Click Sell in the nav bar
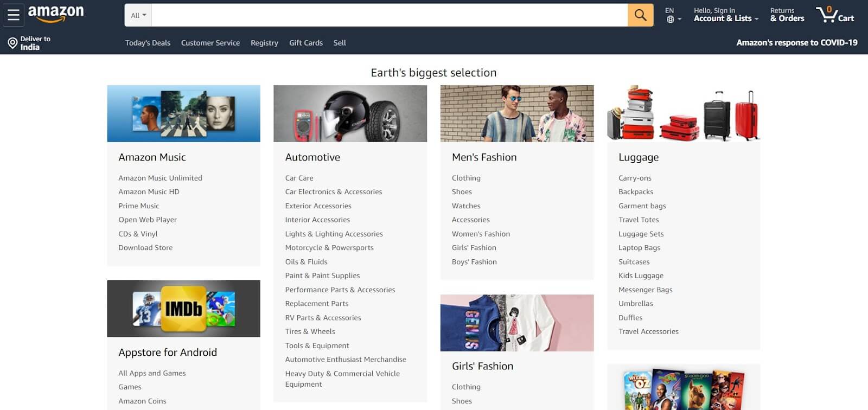This screenshot has height=410, width=868. tap(340, 43)
